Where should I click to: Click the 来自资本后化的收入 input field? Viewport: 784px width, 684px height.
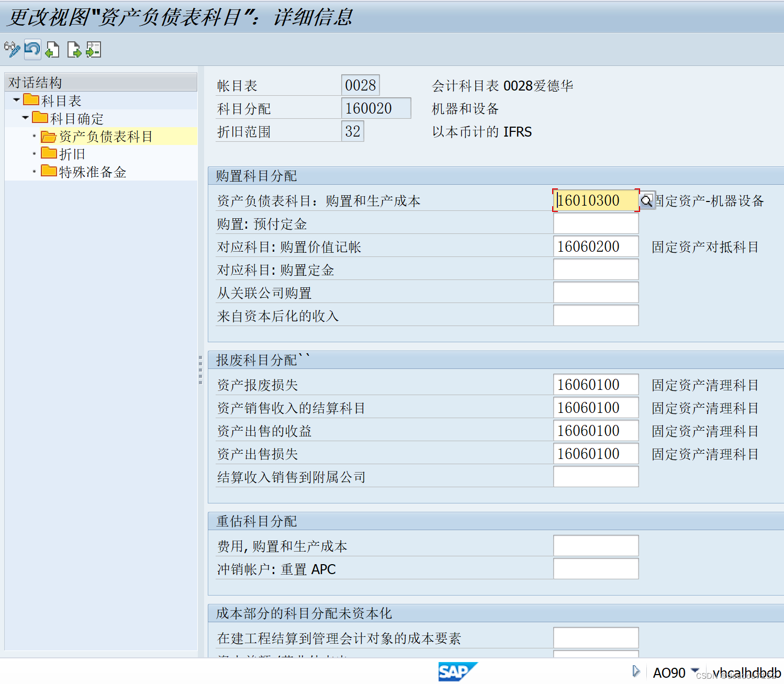click(596, 316)
